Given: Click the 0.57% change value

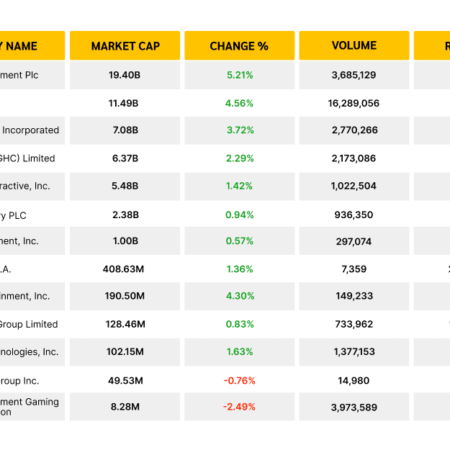Looking at the screenshot, I should click(x=240, y=241).
